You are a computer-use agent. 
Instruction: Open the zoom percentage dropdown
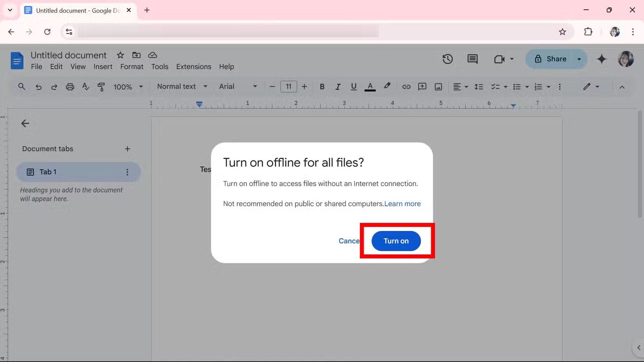tap(128, 87)
